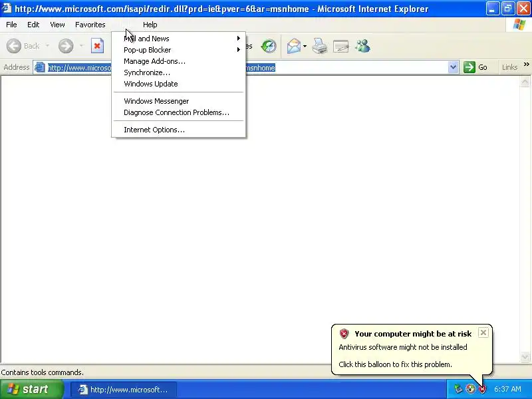The height and width of the screenshot is (399, 532).
Task: Click the Windows flag logo throbber
Action: (x=519, y=25)
